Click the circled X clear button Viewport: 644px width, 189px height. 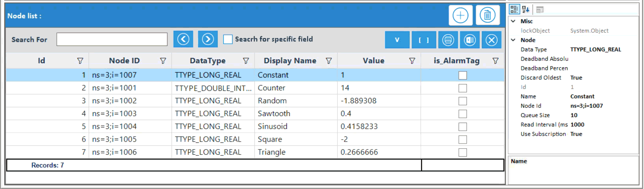(x=491, y=40)
